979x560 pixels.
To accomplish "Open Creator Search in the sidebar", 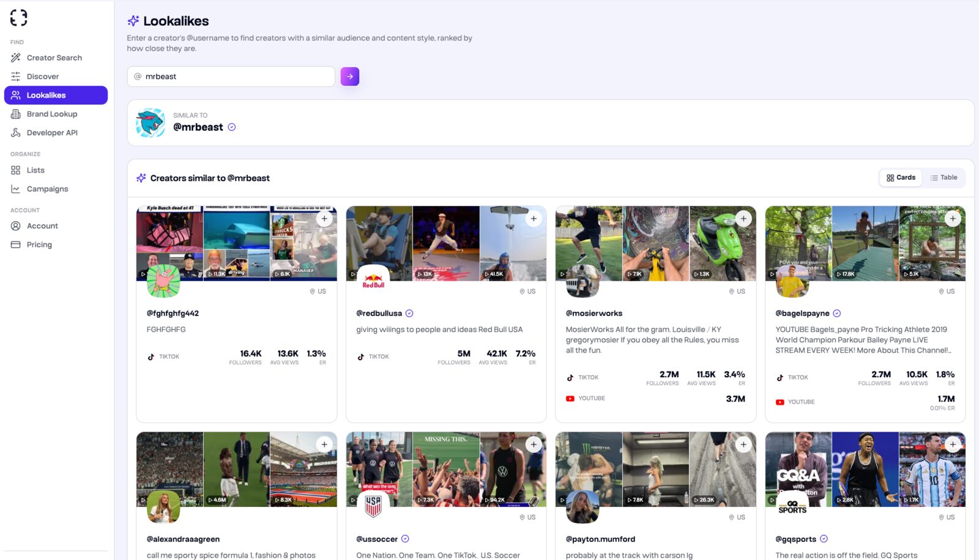I will [x=56, y=57].
